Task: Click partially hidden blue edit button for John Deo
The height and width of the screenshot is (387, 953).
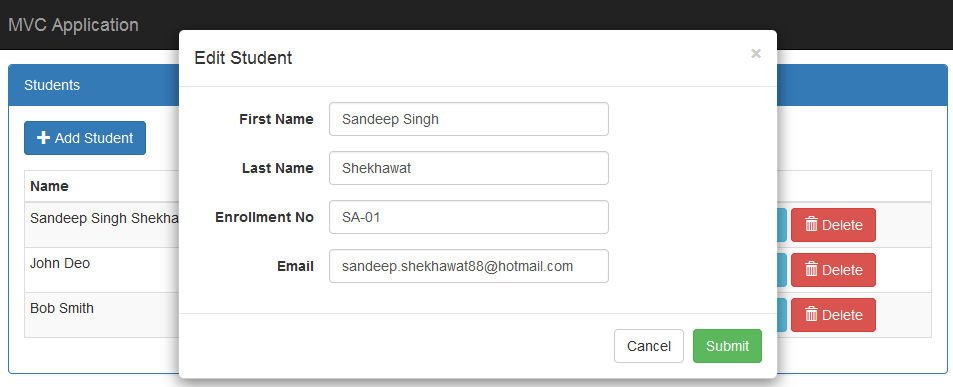Action: tap(782, 270)
